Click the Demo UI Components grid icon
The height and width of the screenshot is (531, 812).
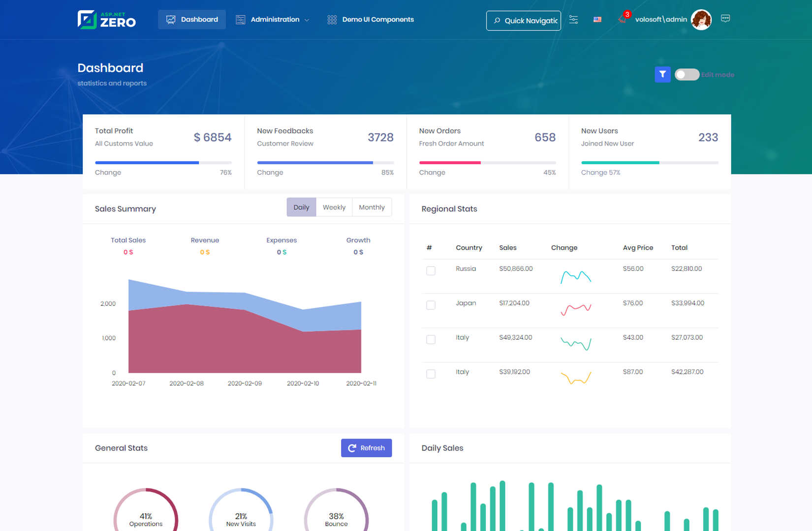[332, 20]
